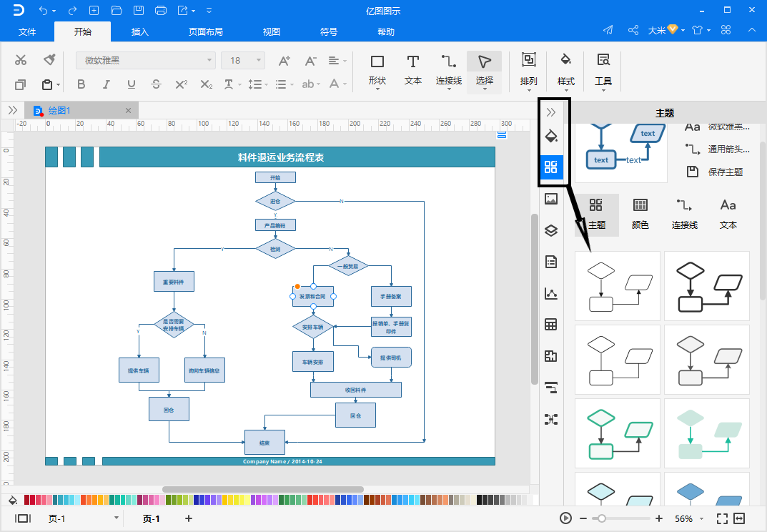The image size is (767, 532).
Task: Click the apps grid icon in top right
Action: pos(726,30)
